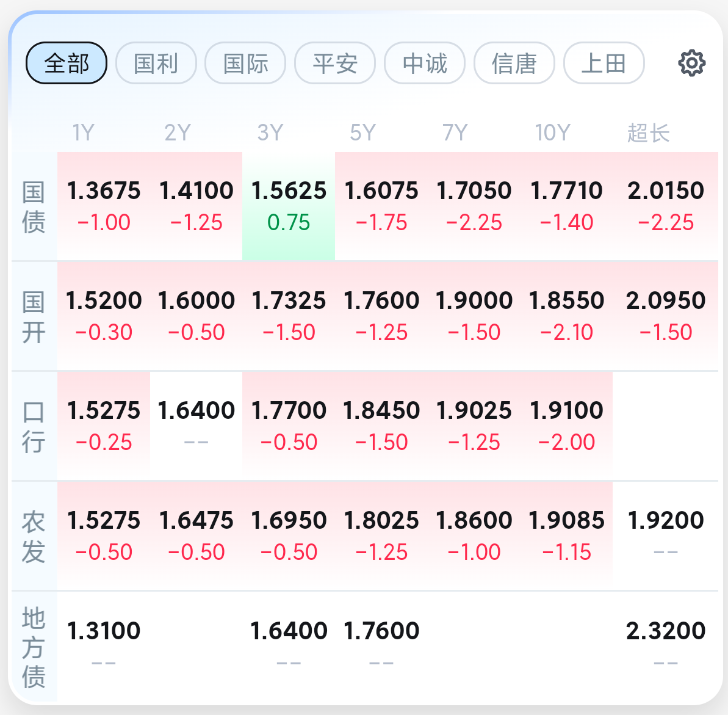Click the 农发 超长 yield 1.9200
The height and width of the screenshot is (715, 728).
[x=665, y=535]
